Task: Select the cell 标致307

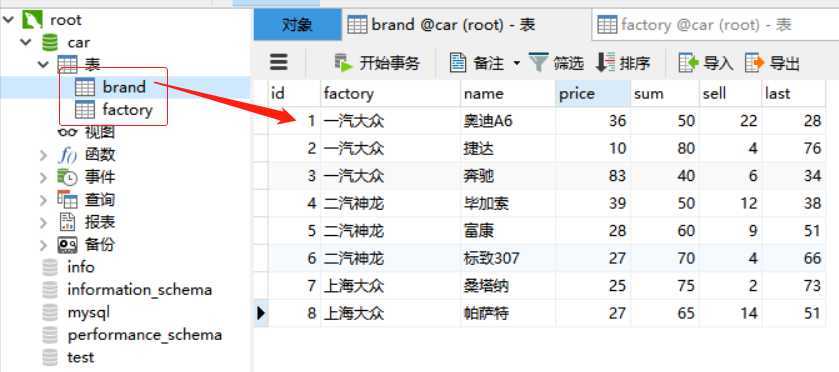Action: 508,258
